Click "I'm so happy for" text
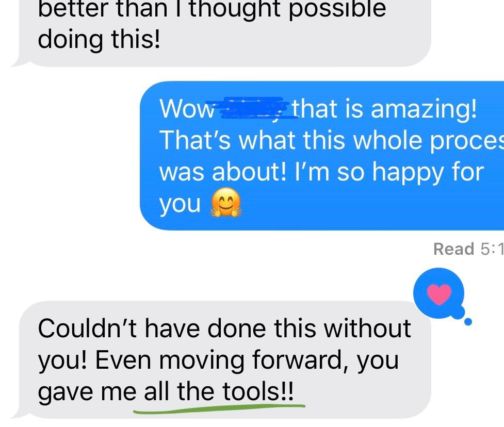This screenshot has height=427, width=504. click(389, 172)
